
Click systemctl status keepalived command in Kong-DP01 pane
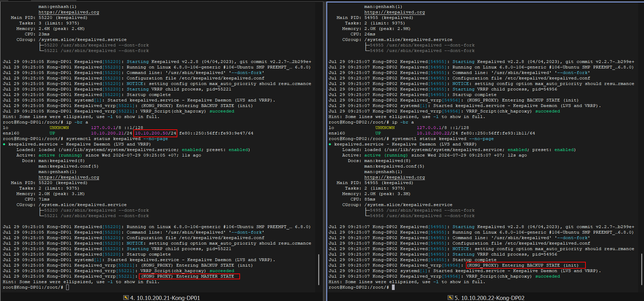pyautogui.click(x=117, y=139)
